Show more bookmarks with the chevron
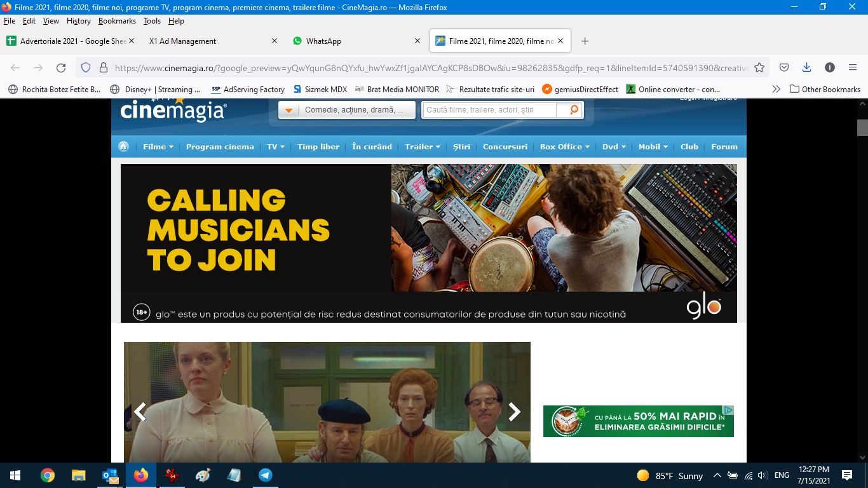Viewport: 868px width, 488px height. click(x=776, y=89)
